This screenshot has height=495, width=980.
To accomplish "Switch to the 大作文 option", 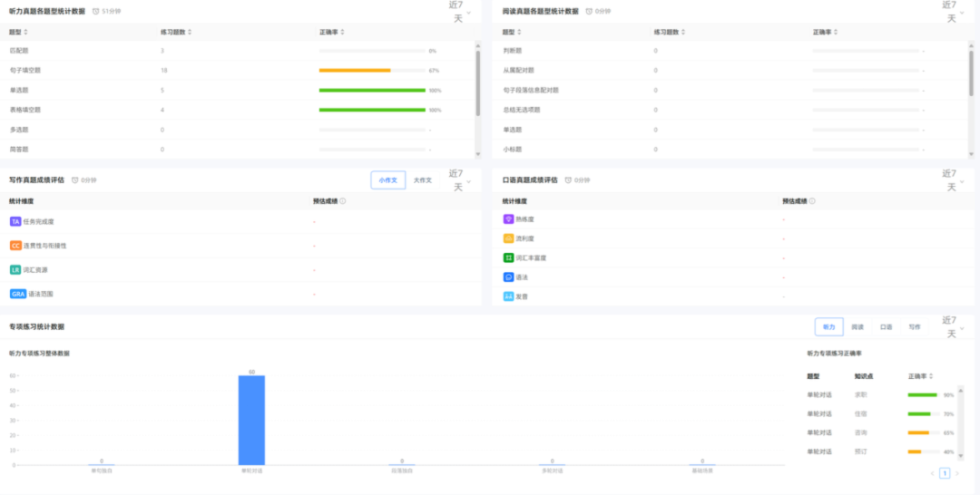I will coord(423,180).
